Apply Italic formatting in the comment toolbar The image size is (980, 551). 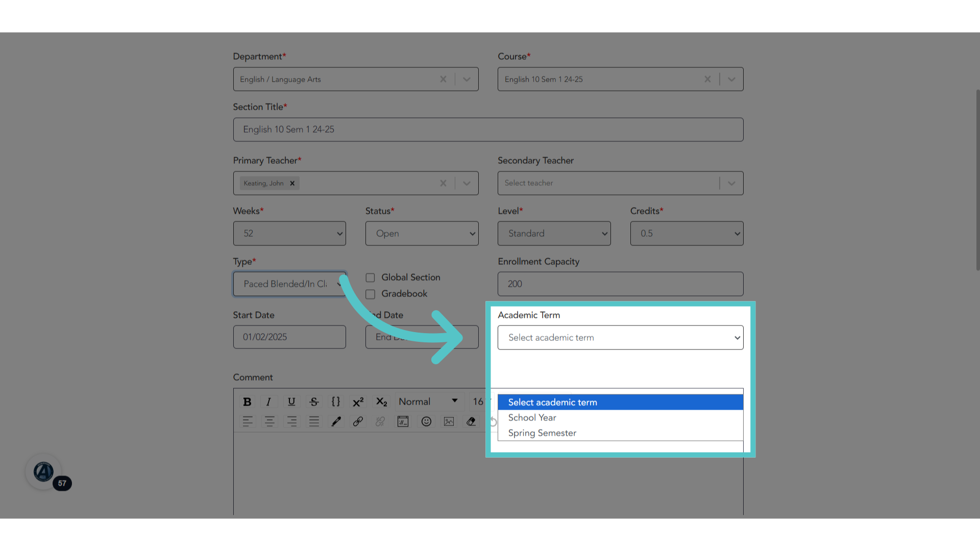pos(268,402)
